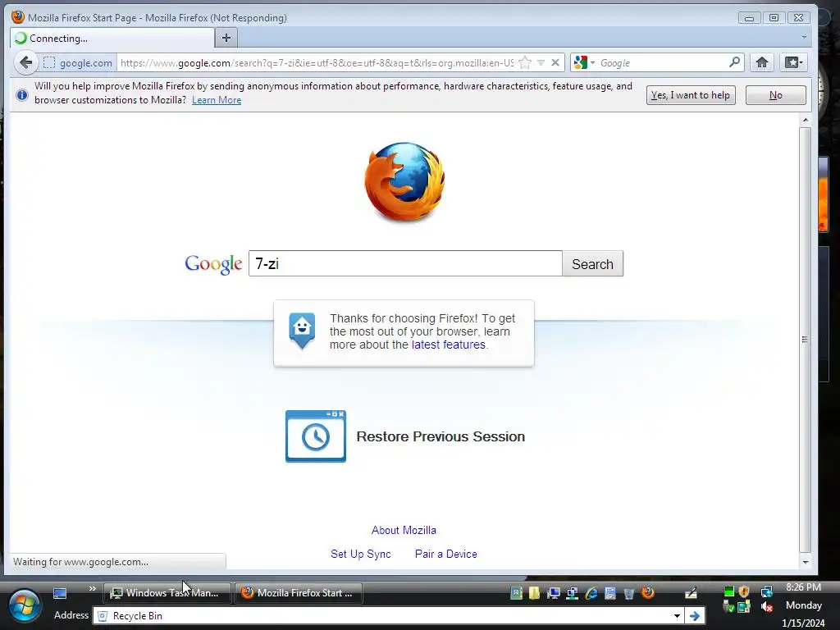Image resolution: width=840 pixels, height=630 pixels.
Task: Open the Windows Start orb
Action: tap(24, 605)
